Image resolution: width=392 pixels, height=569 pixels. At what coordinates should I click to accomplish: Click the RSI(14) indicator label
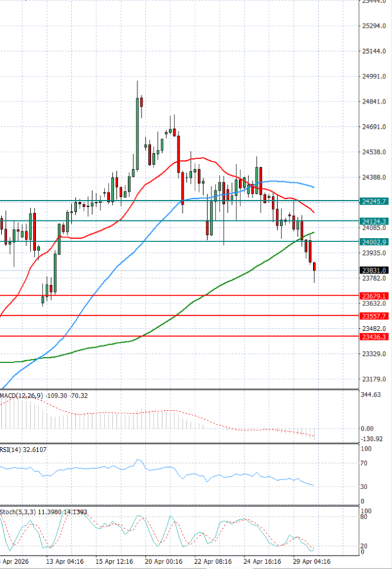[10, 450]
